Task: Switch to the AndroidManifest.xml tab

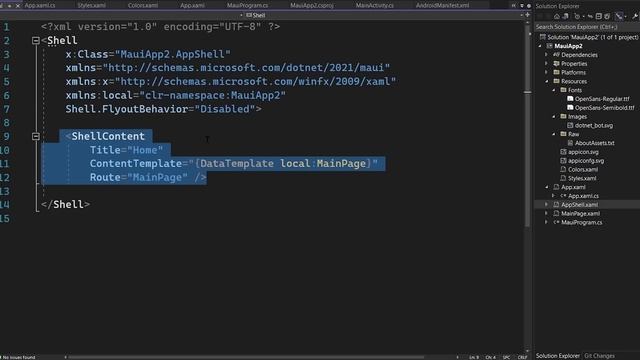Action: [442, 6]
